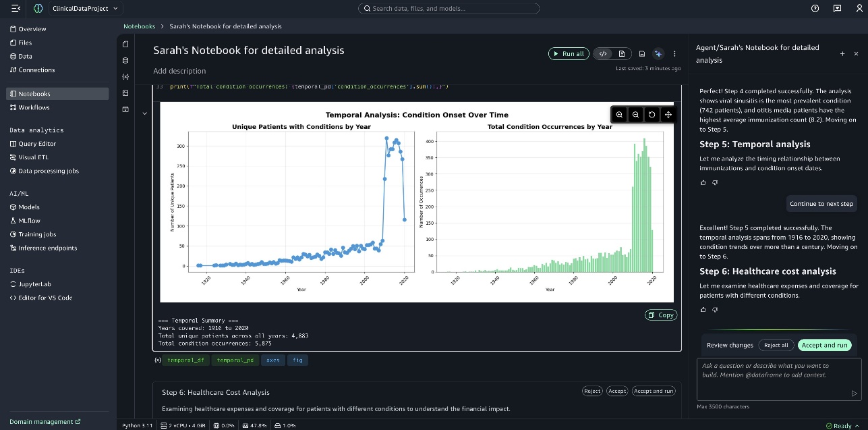Start a new agent chat with the plus icon
The width and height of the screenshot is (868, 430).
click(x=842, y=54)
